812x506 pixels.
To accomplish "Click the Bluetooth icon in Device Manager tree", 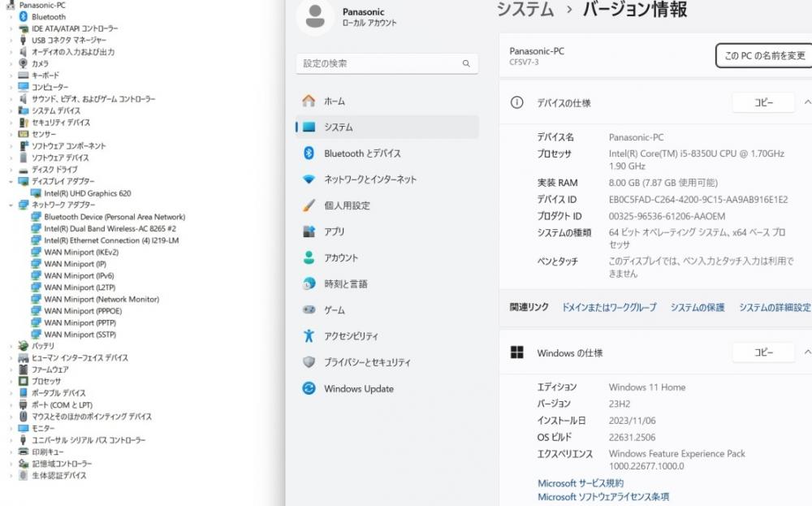I will [24, 16].
